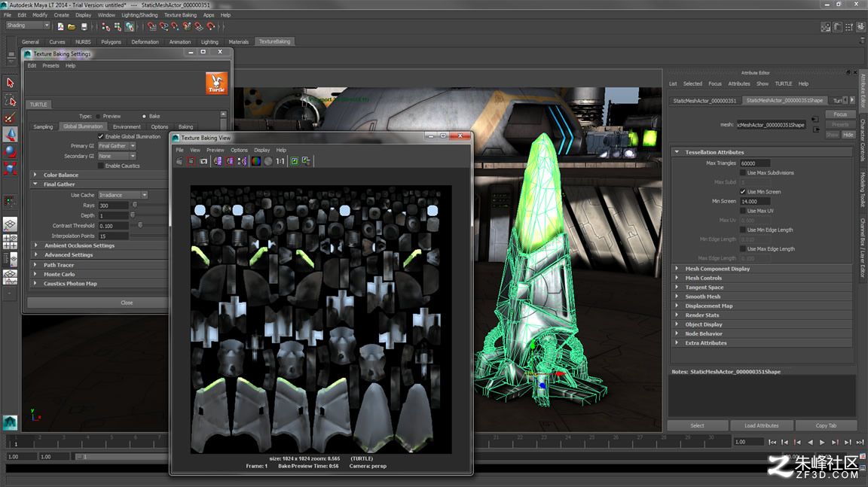Open the Lighting/Shading menu
This screenshot has height=487, width=868.
(x=139, y=15)
